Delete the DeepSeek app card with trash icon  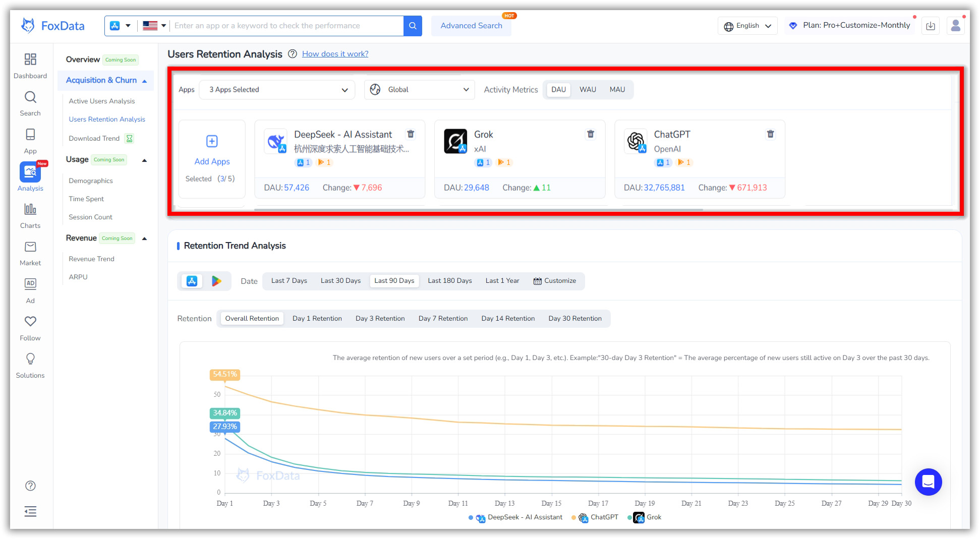[411, 134]
